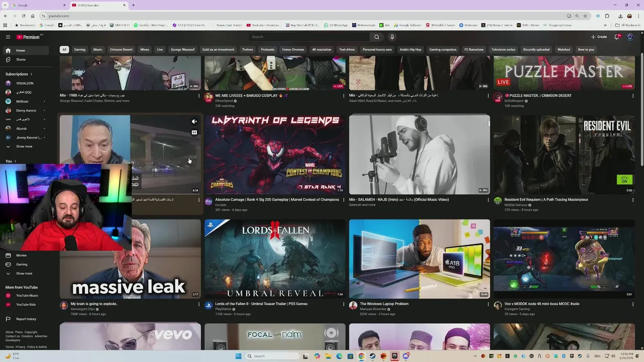Open the Marques Brownlee channel link
Viewport: 644px width, 362px height.
coord(374,309)
